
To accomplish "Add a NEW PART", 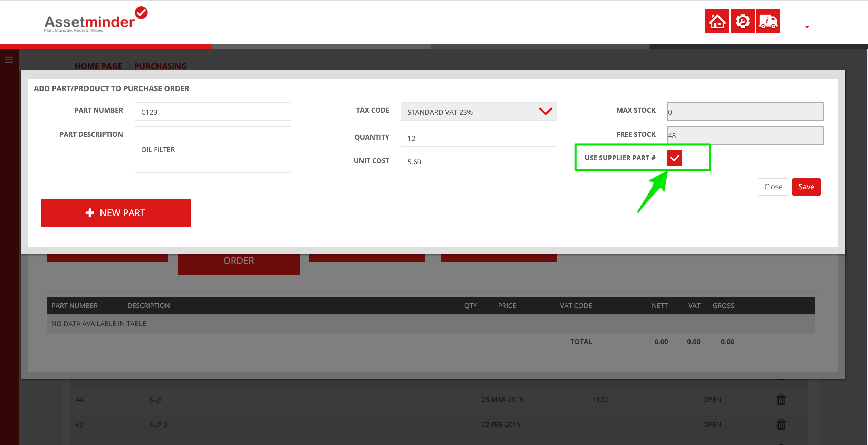I will tap(116, 213).
